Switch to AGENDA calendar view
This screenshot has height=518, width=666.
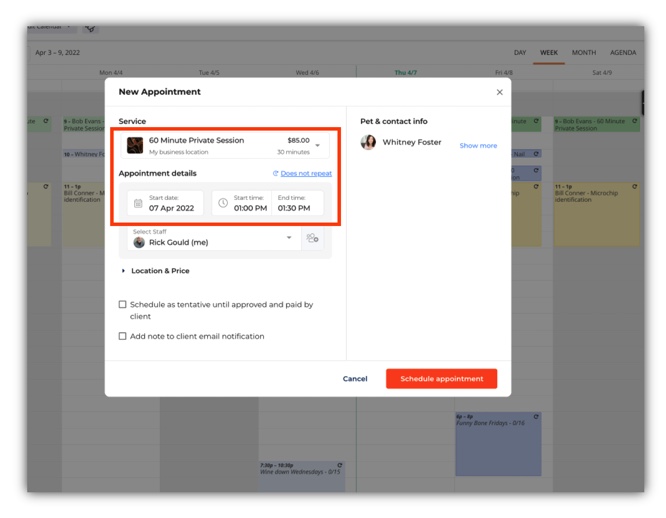(623, 53)
